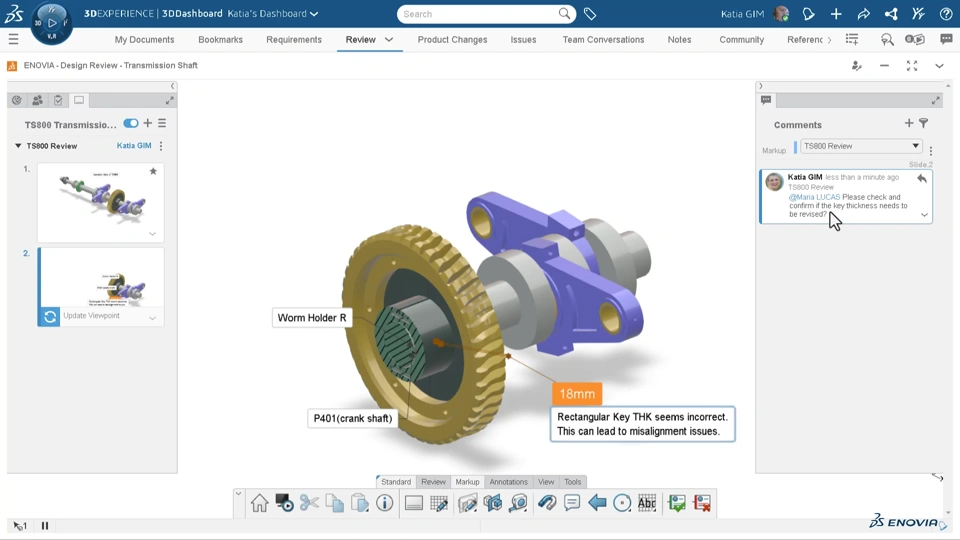Viewport: 960px width, 540px height.
Task: Click the @Maria LUCAS mention
Action: click(x=814, y=197)
